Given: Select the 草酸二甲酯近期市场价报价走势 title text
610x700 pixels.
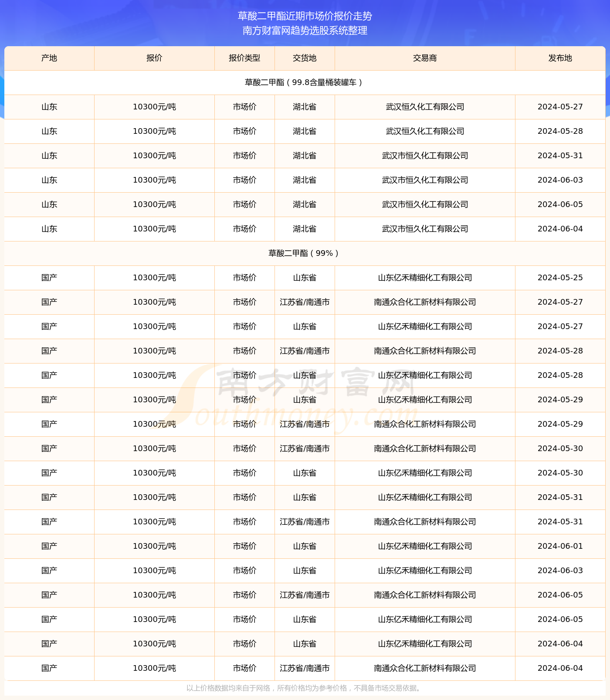Looking at the screenshot, I should click(305, 16).
